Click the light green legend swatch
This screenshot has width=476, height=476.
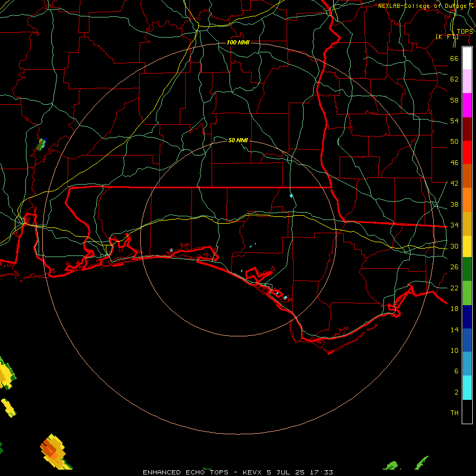[467, 293]
